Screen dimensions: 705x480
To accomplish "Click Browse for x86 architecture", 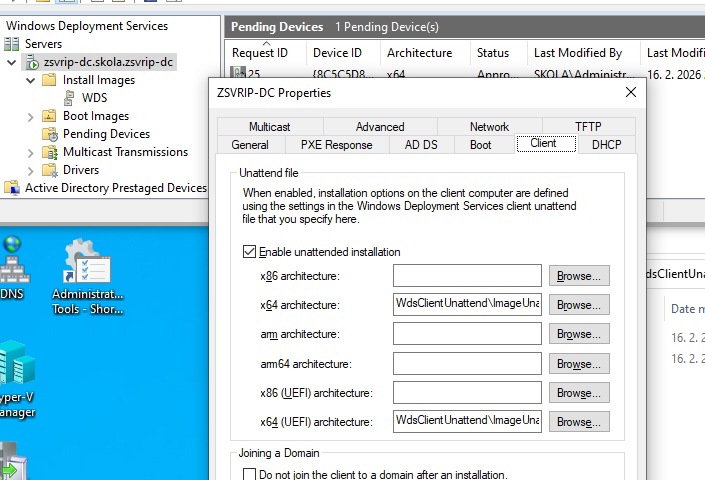I will tap(579, 276).
